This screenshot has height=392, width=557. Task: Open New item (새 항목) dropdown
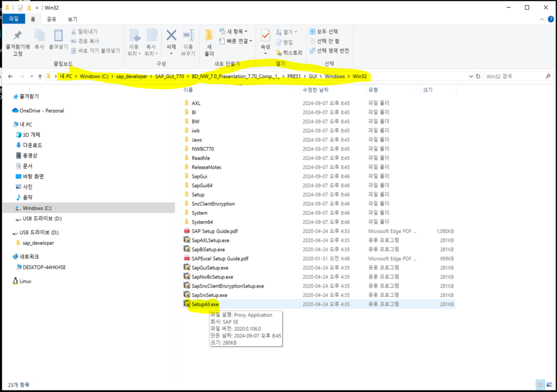pyautogui.click(x=233, y=32)
